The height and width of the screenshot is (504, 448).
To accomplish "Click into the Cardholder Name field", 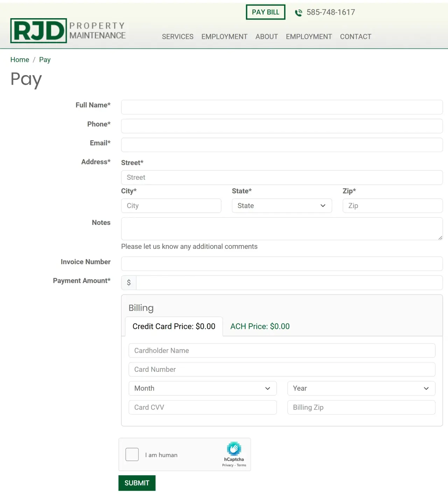I will [282, 350].
